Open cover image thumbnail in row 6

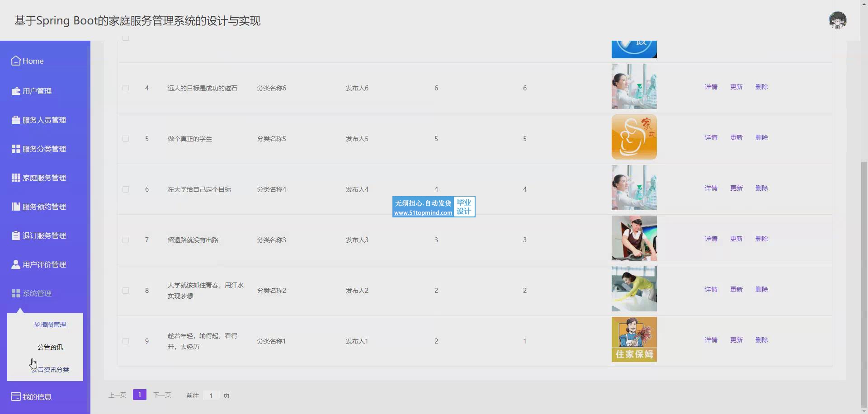tap(634, 188)
